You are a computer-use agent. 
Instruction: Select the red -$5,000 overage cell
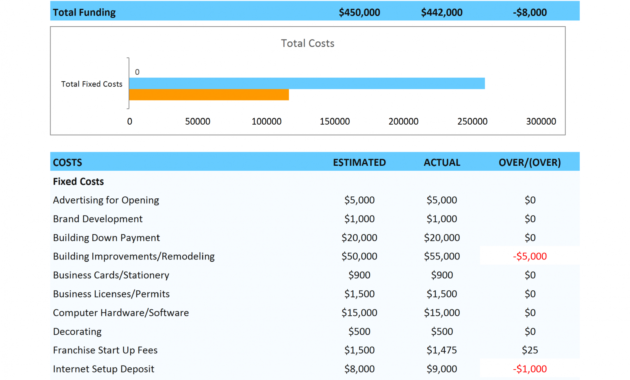point(530,256)
